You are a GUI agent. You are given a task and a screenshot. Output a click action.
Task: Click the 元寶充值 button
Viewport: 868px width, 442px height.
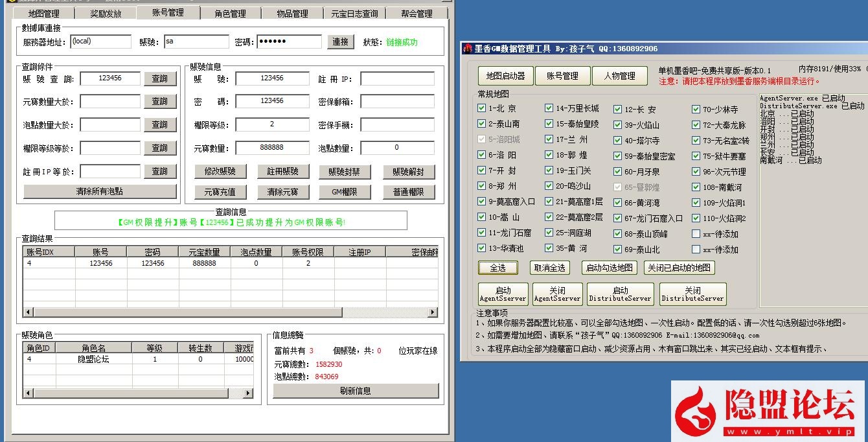click(220, 192)
